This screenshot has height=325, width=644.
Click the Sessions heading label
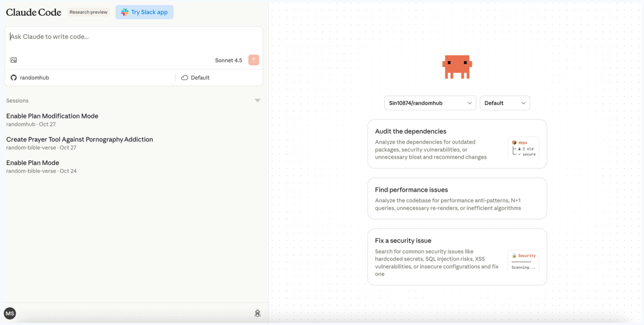tap(17, 101)
